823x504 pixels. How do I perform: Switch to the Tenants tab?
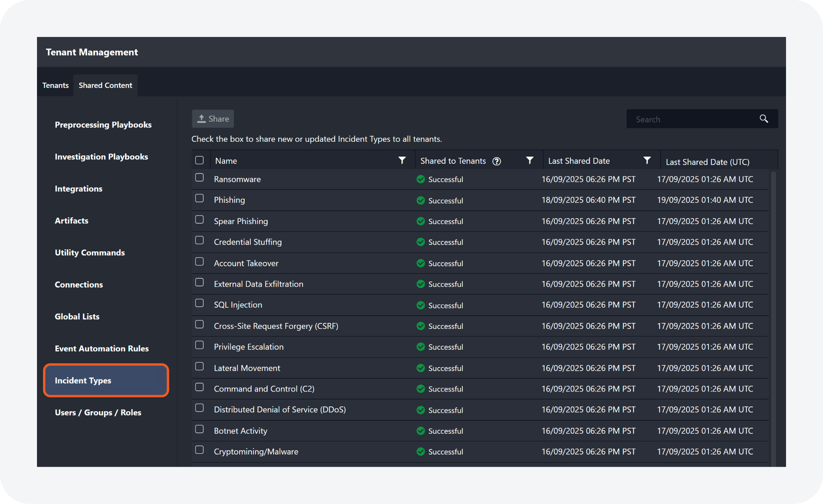click(55, 86)
